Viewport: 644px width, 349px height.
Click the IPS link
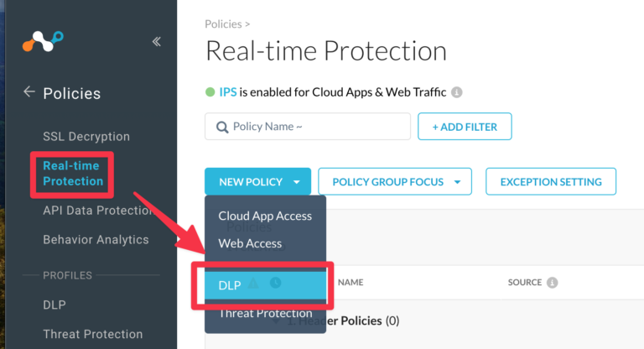coord(228,92)
